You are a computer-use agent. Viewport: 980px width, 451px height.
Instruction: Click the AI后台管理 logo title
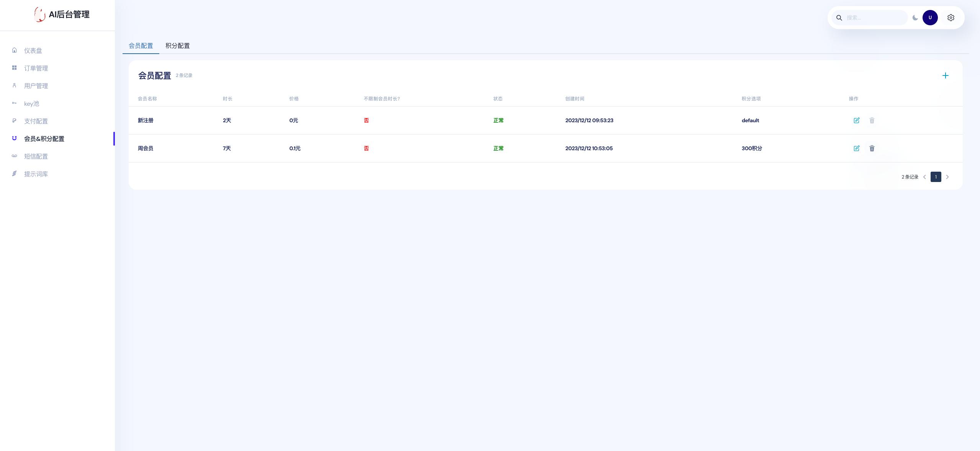click(69, 15)
